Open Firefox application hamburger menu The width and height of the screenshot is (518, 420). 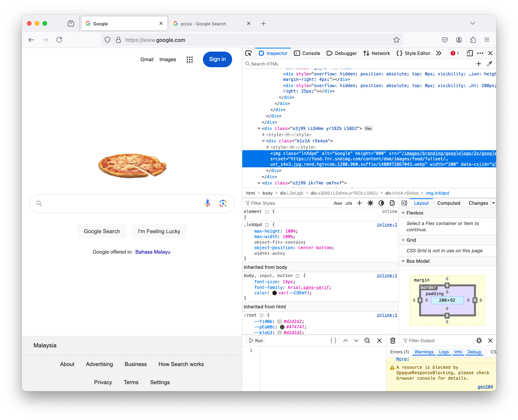point(487,40)
